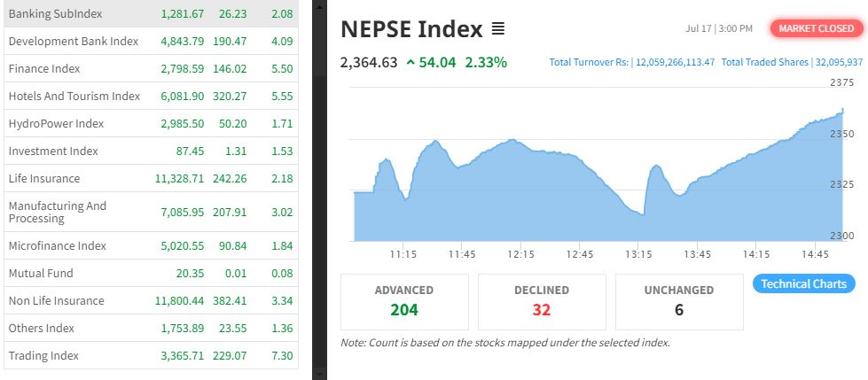868x380 pixels.
Task: Click the Market Closed status badge
Action: pos(816,28)
